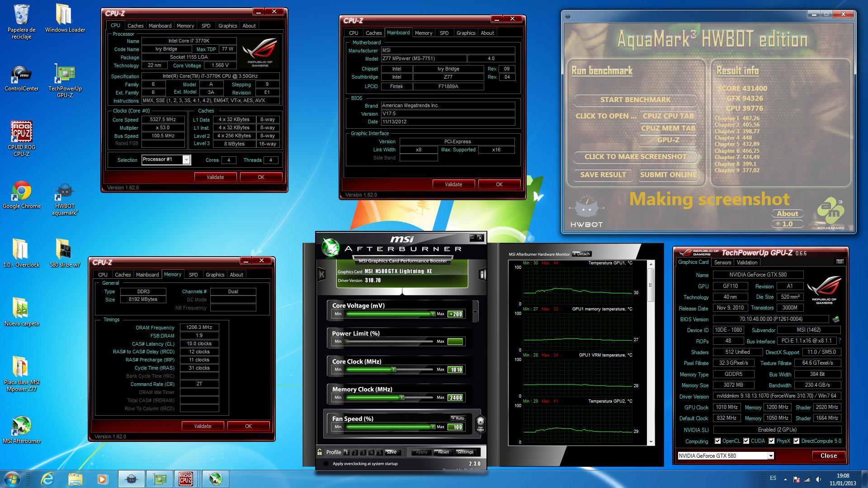Image resolution: width=868 pixels, height=488 pixels.
Task: Open About tab in CPU-Z CPU window
Action: [x=249, y=26]
